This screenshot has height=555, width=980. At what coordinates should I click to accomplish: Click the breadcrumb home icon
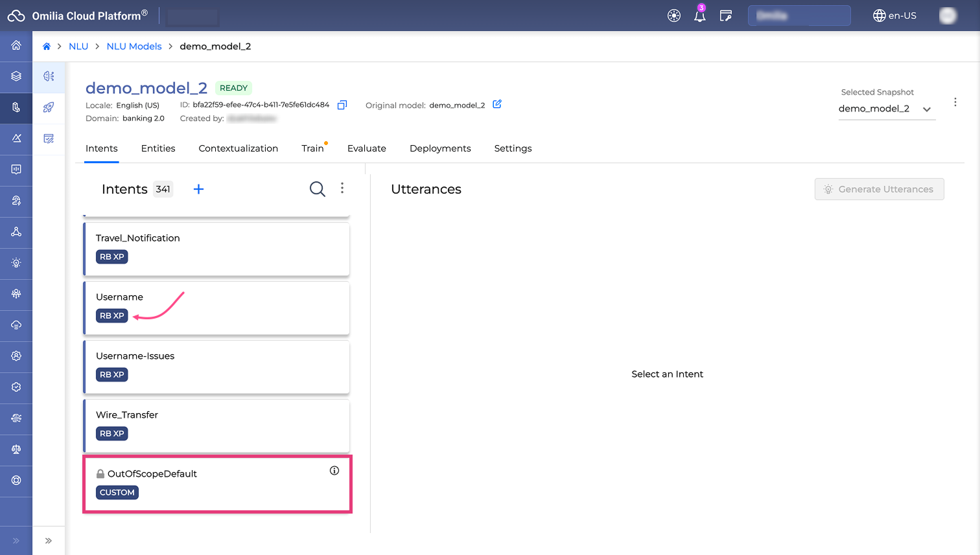coord(47,46)
